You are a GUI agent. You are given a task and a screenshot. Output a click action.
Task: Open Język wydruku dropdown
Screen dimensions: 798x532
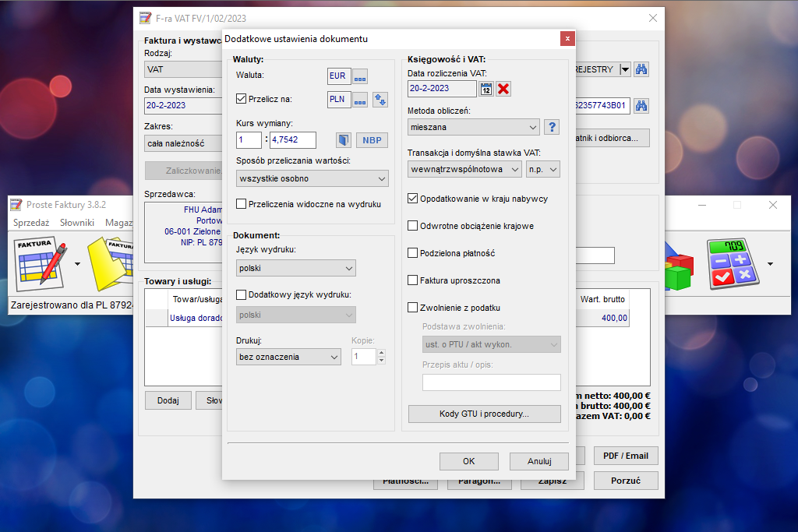pyautogui.click(x=295, y=268)
